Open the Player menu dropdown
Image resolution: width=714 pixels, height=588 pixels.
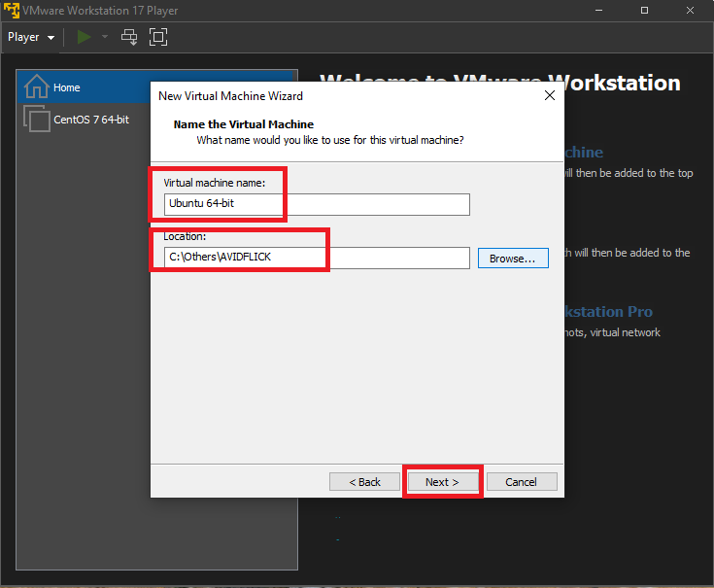pos(31,37)
